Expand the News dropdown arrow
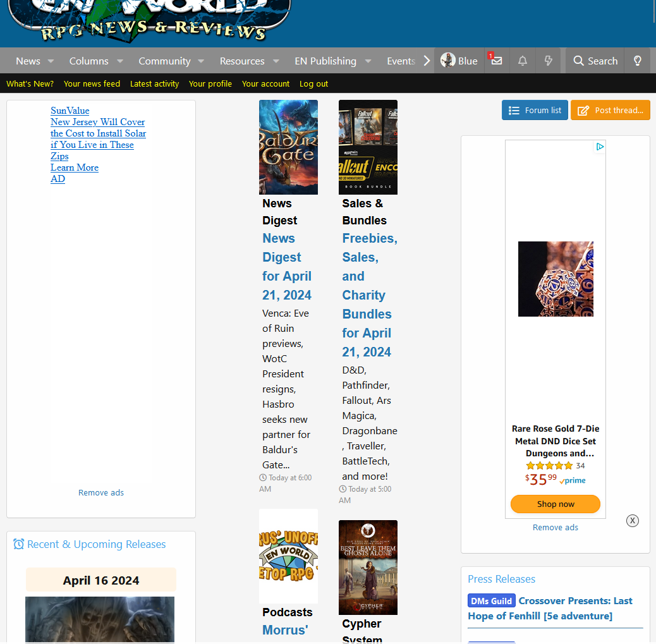656x644 pixels. [51, 61]
